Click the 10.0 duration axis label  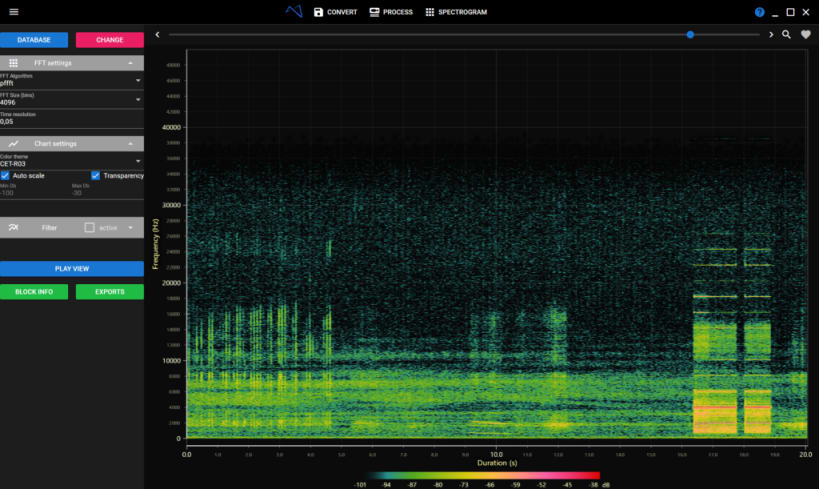496,455
